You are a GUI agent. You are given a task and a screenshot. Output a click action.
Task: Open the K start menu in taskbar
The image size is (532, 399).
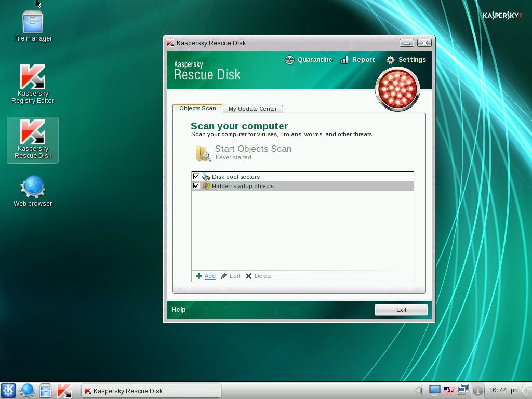coord(8,391)
